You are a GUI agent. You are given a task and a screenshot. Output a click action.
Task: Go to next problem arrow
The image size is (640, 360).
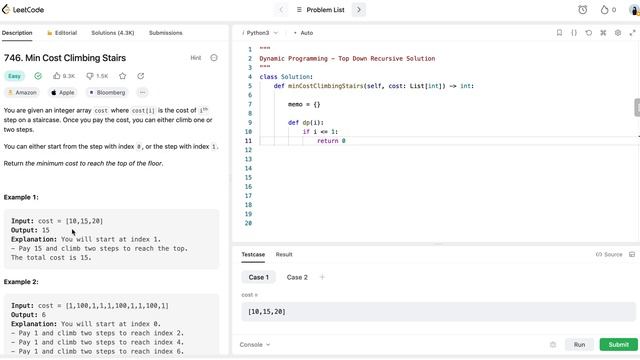click(x=359, y=9)
